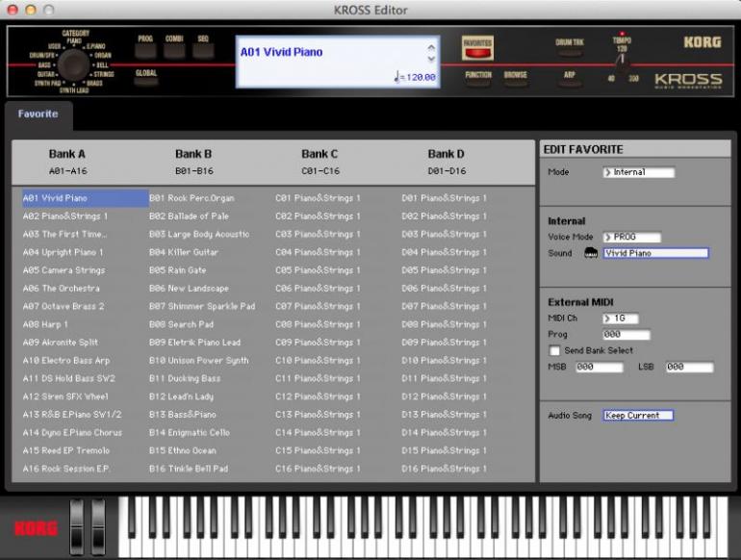Open the Voice Mode dropdown showing PROG
This screenshot has width=741, height=560.
click(x=632, y=237)
